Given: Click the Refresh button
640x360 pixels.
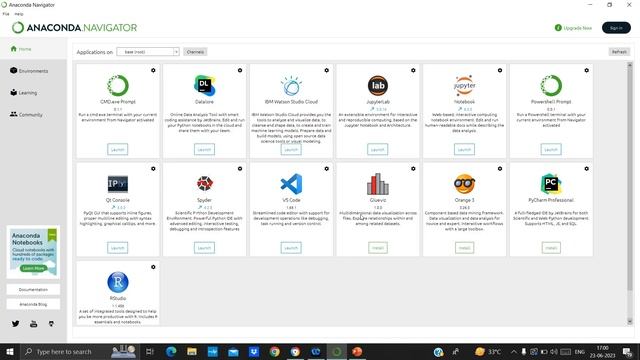Looking at the screenshot, I should click(619, 52).
